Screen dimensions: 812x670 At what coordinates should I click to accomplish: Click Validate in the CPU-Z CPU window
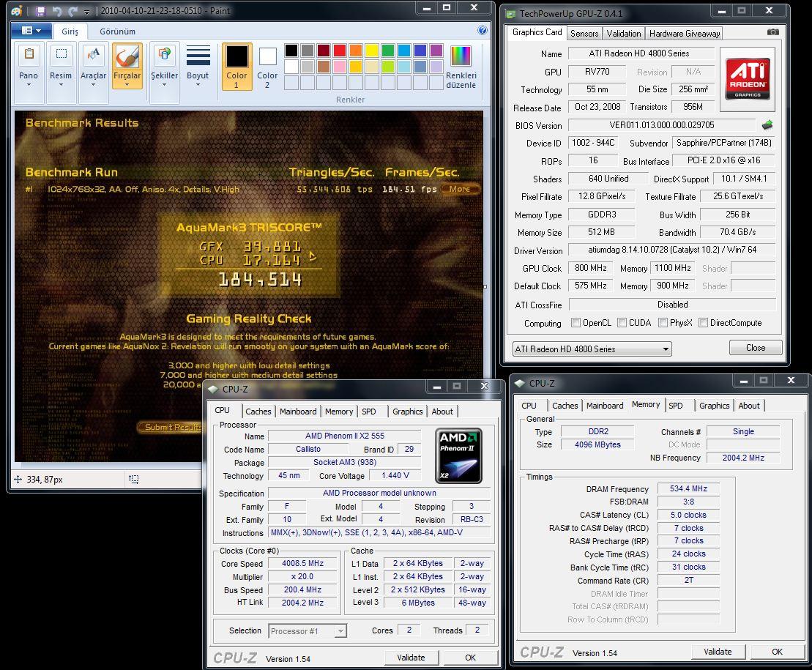pyautogui.click(x=411, y=658)
